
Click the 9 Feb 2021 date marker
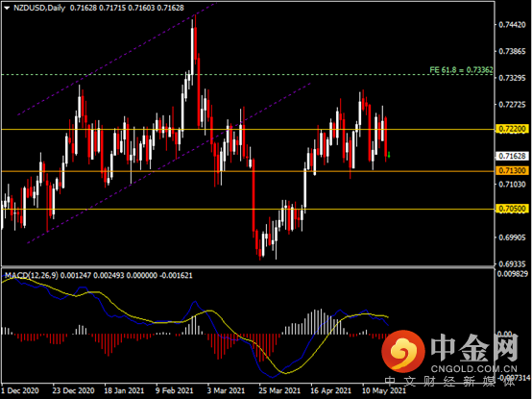pyautogui.click(x=174, y=390)
